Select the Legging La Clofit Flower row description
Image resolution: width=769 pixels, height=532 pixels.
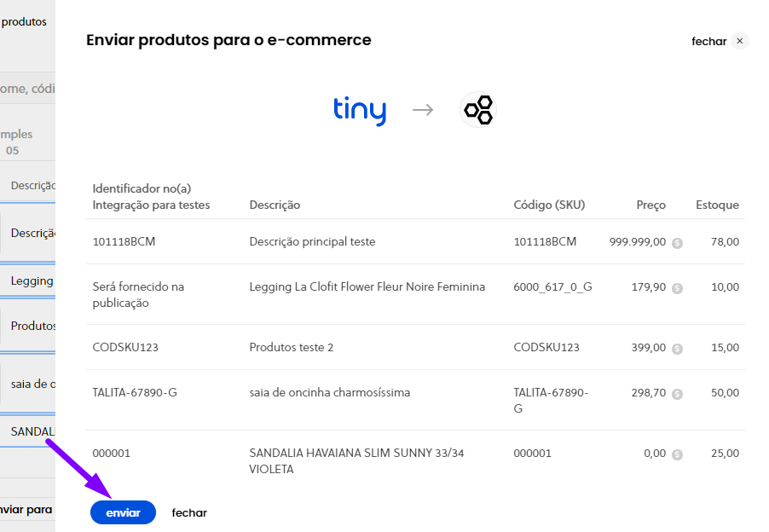pos(367,286)
